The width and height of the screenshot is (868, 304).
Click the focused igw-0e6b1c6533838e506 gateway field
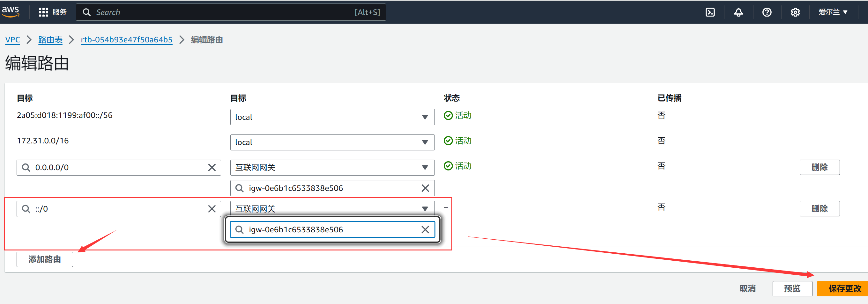[x=332, y=229]
